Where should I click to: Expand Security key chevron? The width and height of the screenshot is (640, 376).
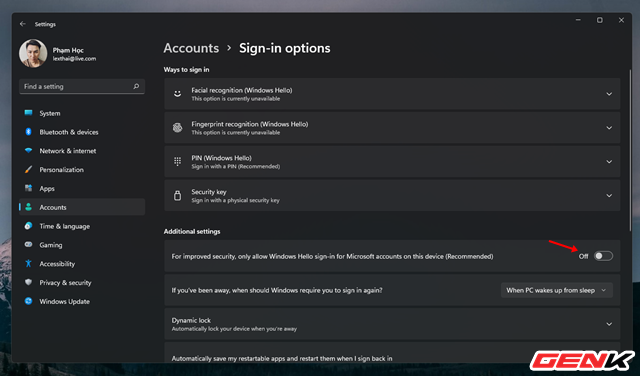pyautogui.click(x=609, y=196)
